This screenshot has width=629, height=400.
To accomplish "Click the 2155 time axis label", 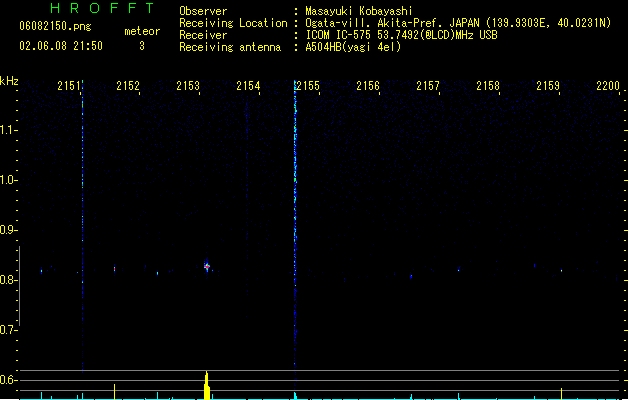I will (x=308, y=86).
